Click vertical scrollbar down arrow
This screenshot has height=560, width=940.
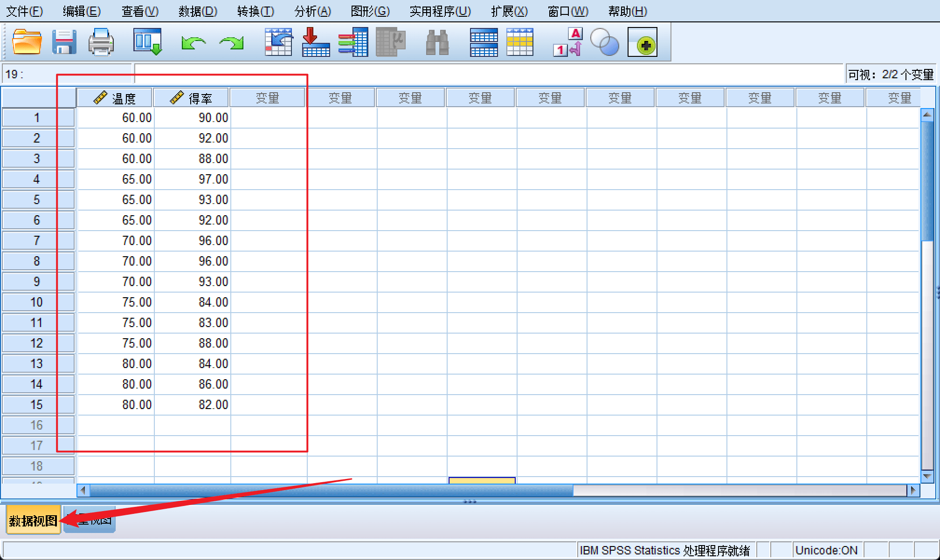coord(927,476)
